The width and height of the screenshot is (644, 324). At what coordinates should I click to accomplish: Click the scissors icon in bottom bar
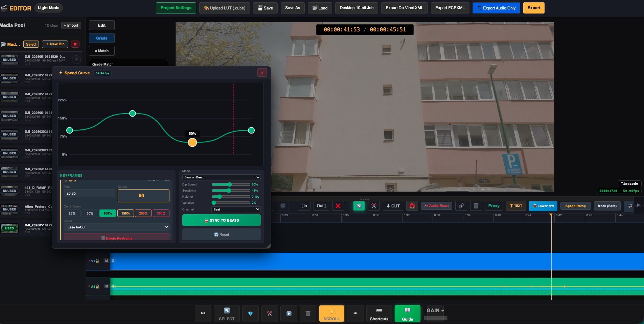[x=270, y=314]
